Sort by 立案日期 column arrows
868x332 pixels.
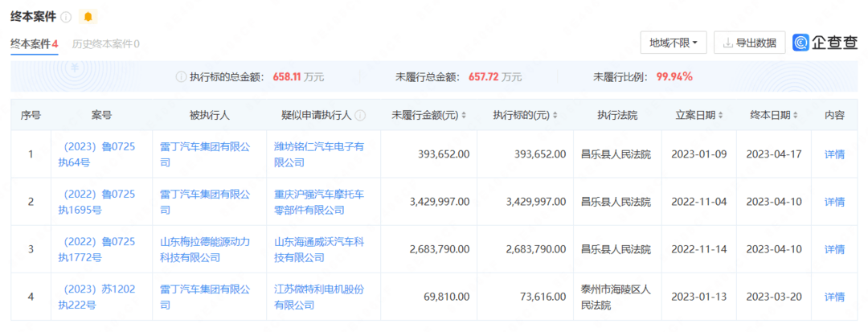click(721, 115)
